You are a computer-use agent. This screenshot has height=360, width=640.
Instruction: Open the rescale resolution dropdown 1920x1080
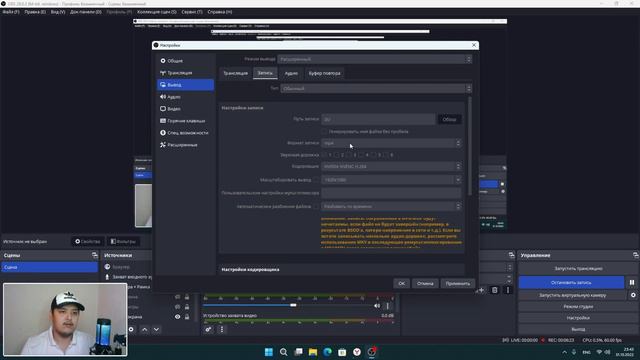click(391, 180)
